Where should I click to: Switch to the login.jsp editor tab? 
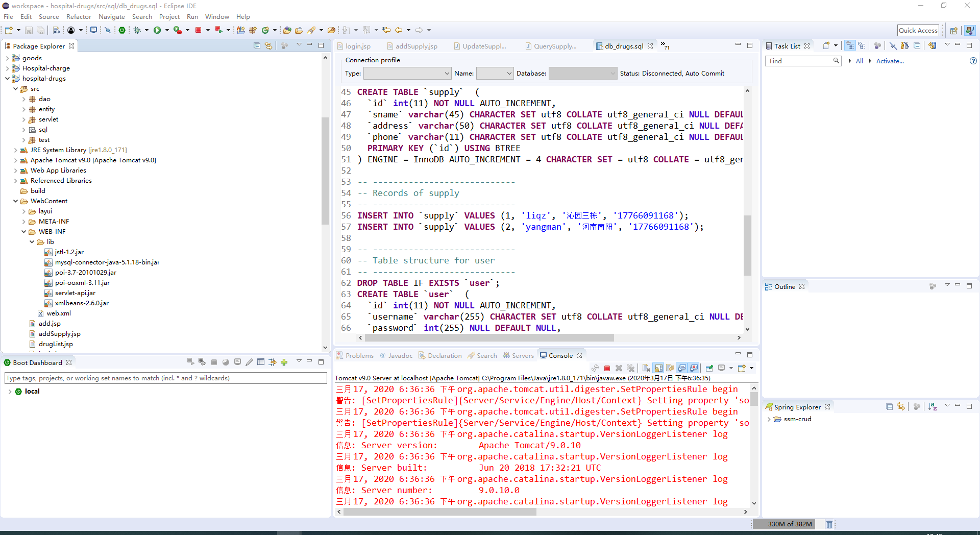353,46
